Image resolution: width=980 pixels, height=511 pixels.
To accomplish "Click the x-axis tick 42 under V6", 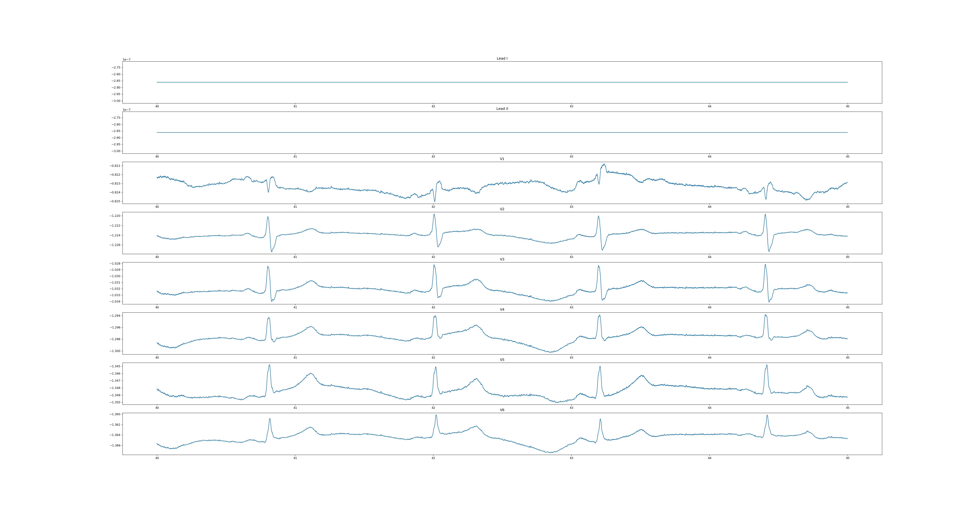I will [433, 458].
